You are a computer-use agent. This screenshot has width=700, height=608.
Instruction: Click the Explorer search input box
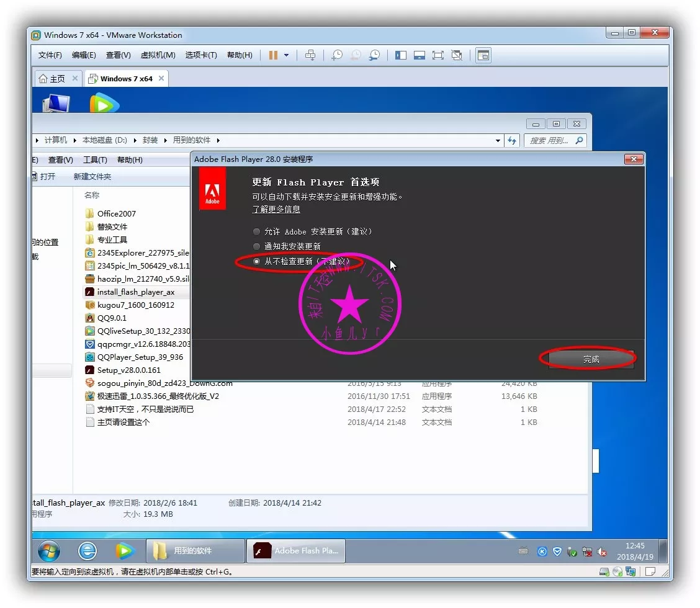tap(549, 141)
